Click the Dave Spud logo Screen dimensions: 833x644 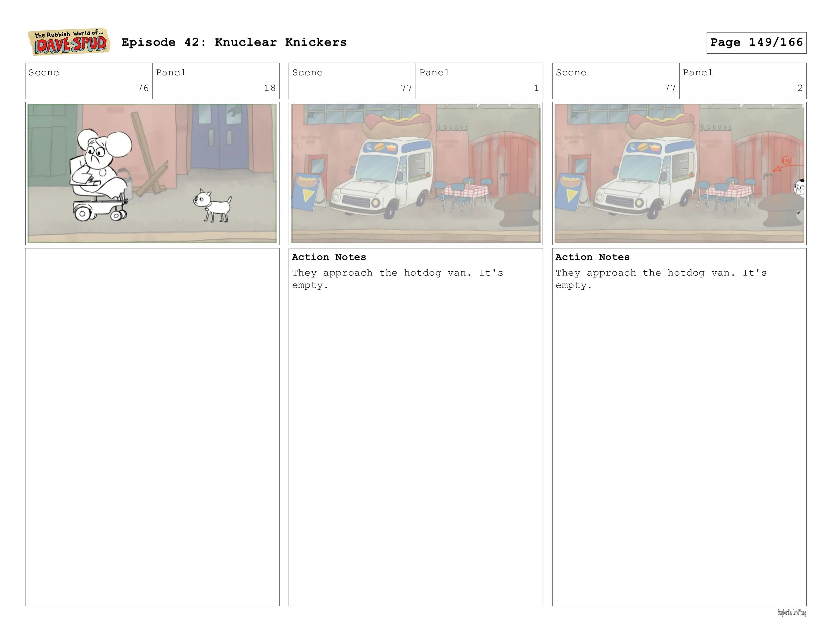69,42
